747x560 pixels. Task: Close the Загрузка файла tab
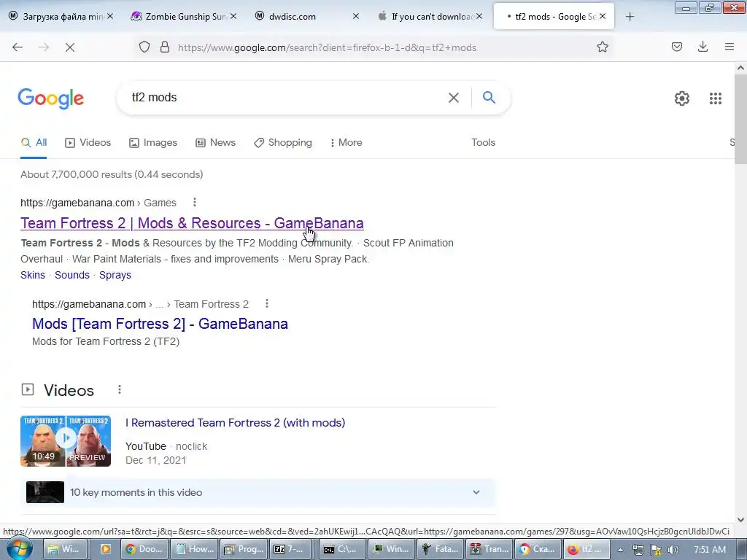click(x=110, y=16)
